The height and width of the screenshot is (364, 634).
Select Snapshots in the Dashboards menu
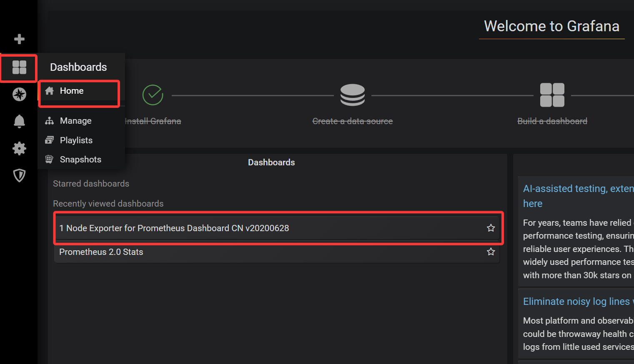click(x=81, y=159)
